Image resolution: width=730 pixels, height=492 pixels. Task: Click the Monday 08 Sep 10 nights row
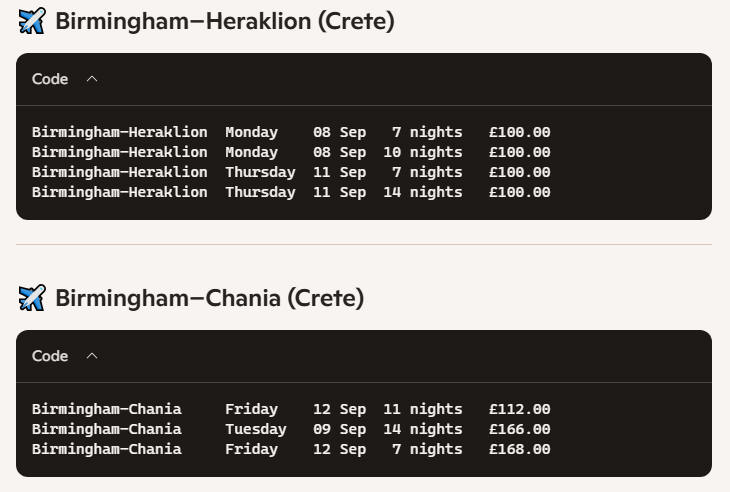click(x=291, y=152)
